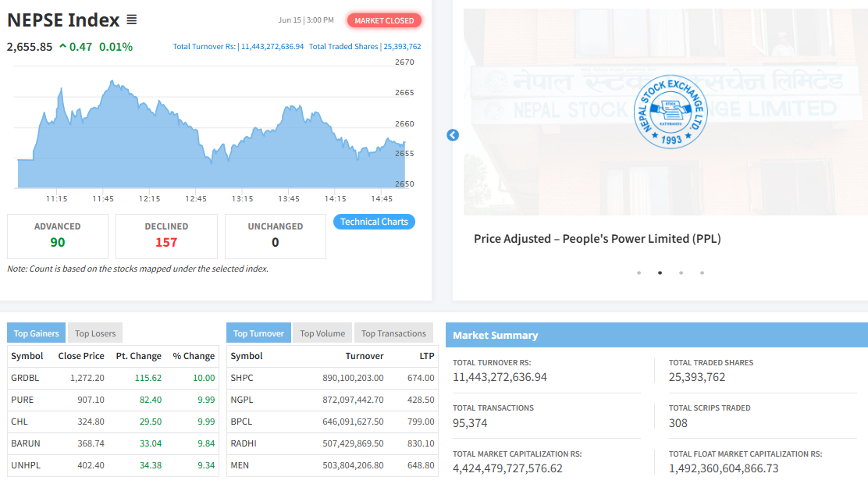Open the NEPSE Index hamburger menu icon
Image resolution: width=868 pixels, height=484 pixels.
[132, 20]
